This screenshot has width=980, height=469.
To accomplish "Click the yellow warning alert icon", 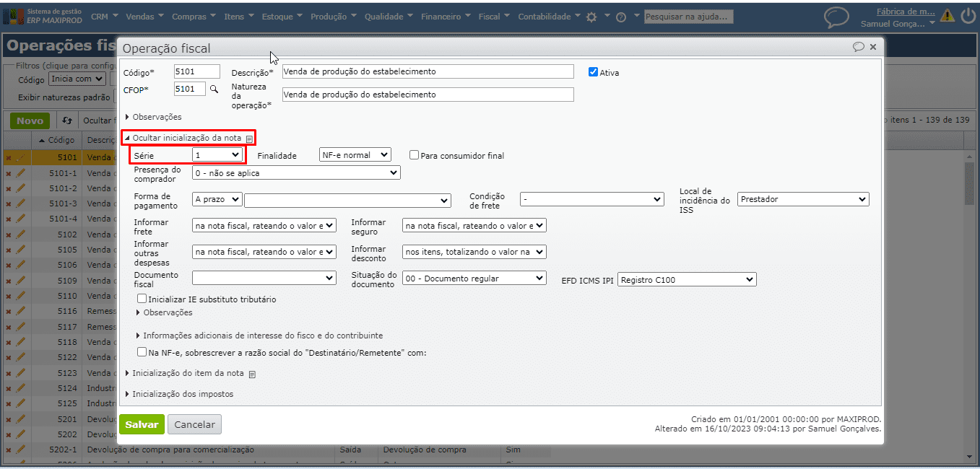I will (947, 16).
